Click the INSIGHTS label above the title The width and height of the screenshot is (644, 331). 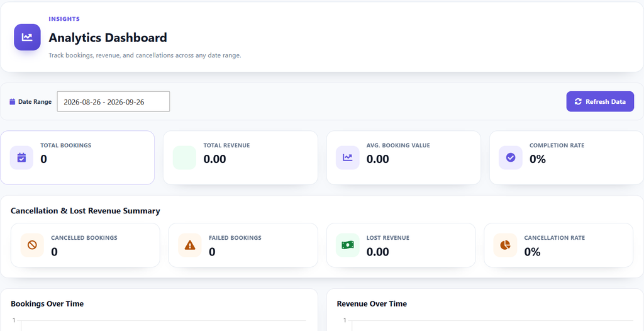64,19
